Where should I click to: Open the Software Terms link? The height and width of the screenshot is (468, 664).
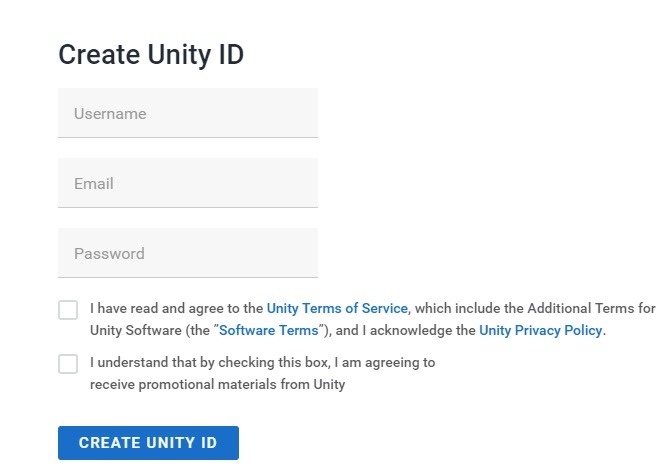pos(268,330)
